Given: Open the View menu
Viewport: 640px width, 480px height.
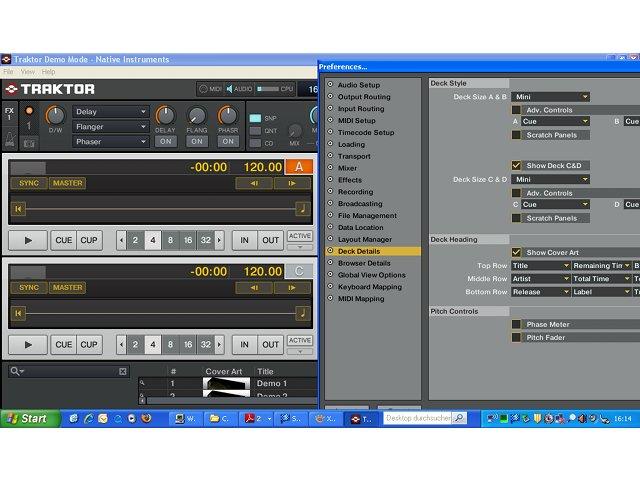Looking at the screenshot, I should pos(27,72).
